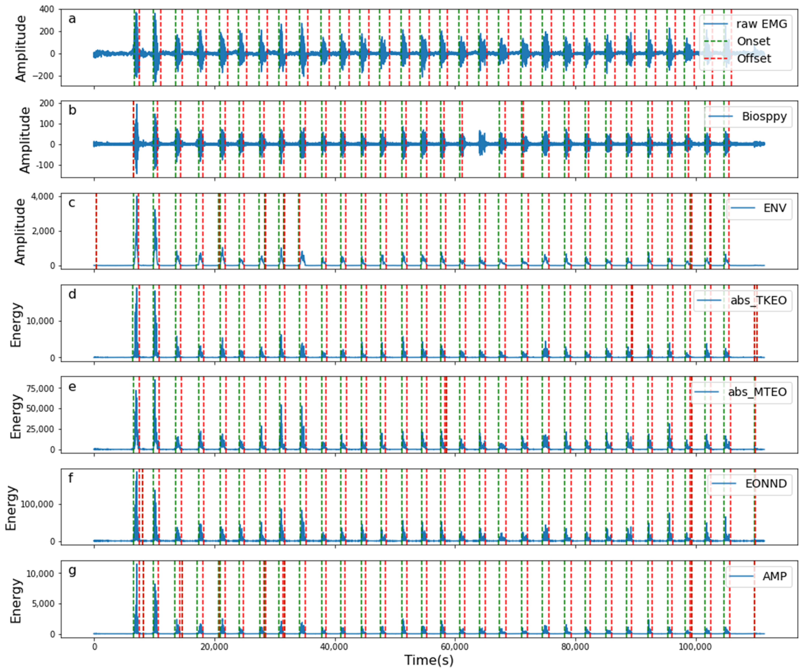Click panel letter d in TKEO subplot
This screenshot has width=804, height=672.
point(72,294)
